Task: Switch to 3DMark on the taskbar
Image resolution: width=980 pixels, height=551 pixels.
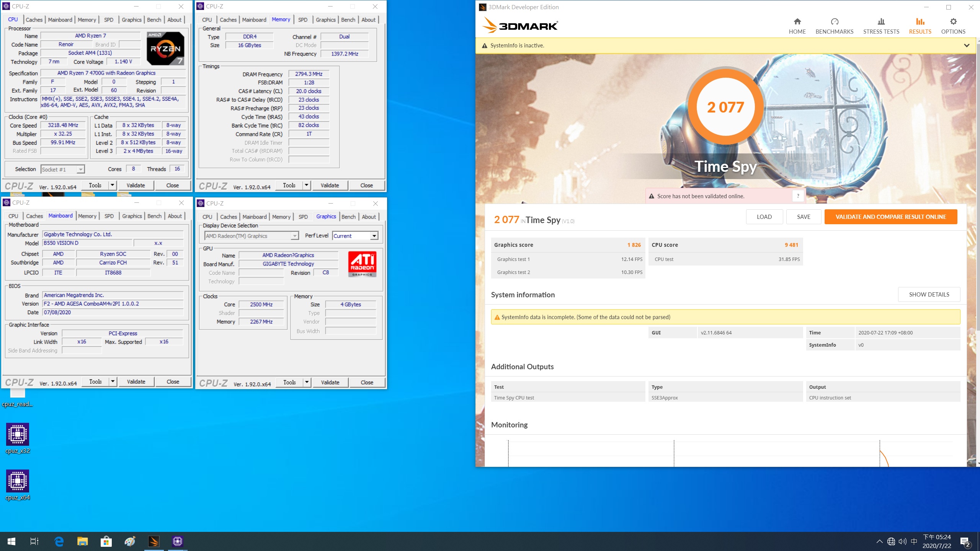Action: [154, 541]
